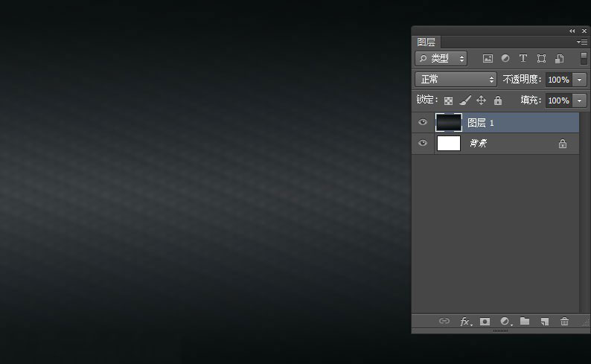Image resolution: width=591 pixels, height=364 pixels.
Task: Select the 背景 layer white thumbnail
Action: coord(449,143)
